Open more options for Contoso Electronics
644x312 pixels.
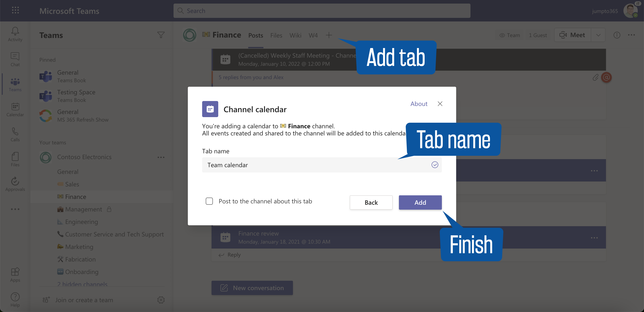pos(161,157)
